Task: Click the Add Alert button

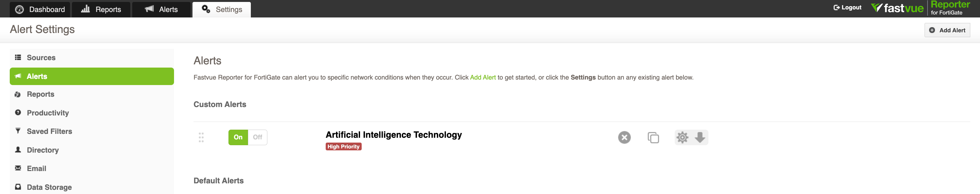Action: [x=947, y=30]
